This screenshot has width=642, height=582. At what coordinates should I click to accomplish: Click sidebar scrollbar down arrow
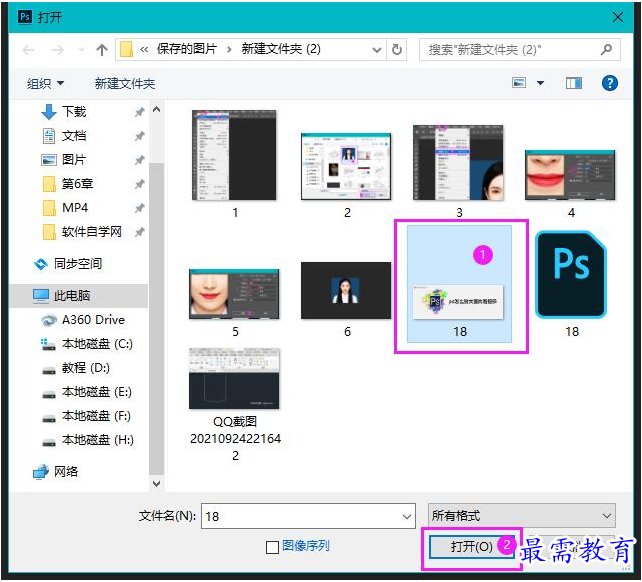[156, 484]
